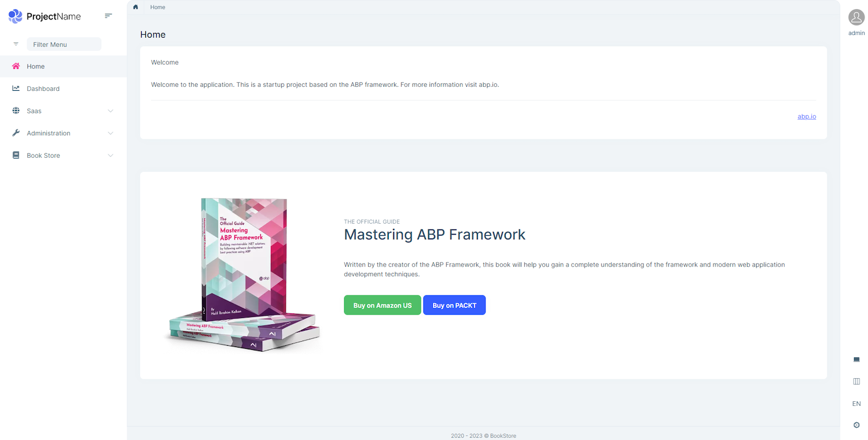Follow the abp.io link

807,116
